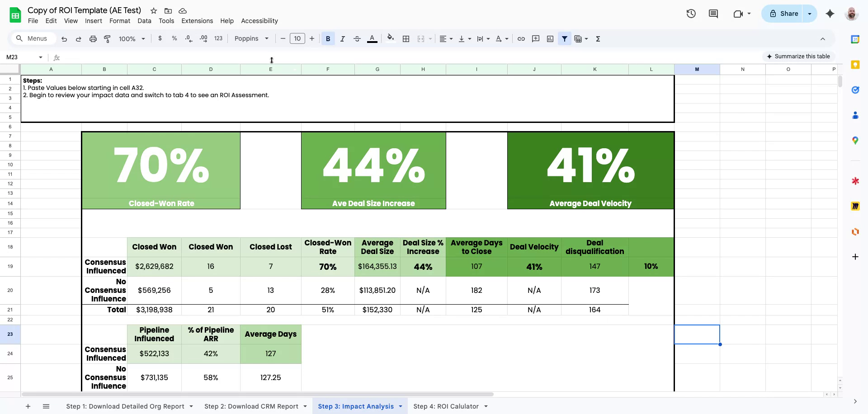Open the fill color picker
Image resolution: width=868 pixels, height=414 pixels.
391,39
